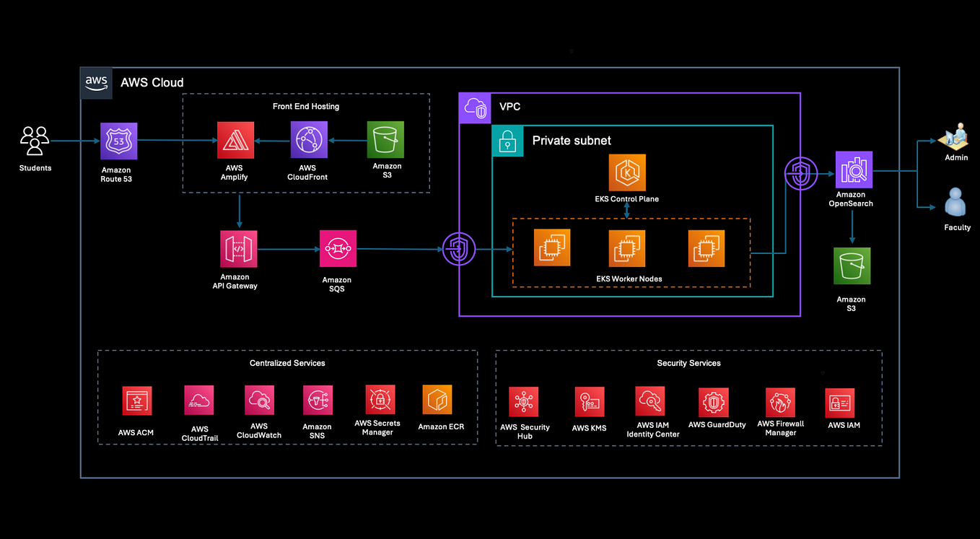Select the middle EKS Worker Node icon
This screenshot has height=539, width=980.
[627, 247]
